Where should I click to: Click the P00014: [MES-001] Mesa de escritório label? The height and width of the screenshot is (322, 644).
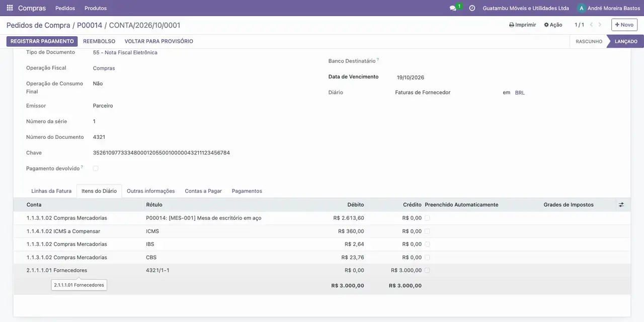[204, 218]
